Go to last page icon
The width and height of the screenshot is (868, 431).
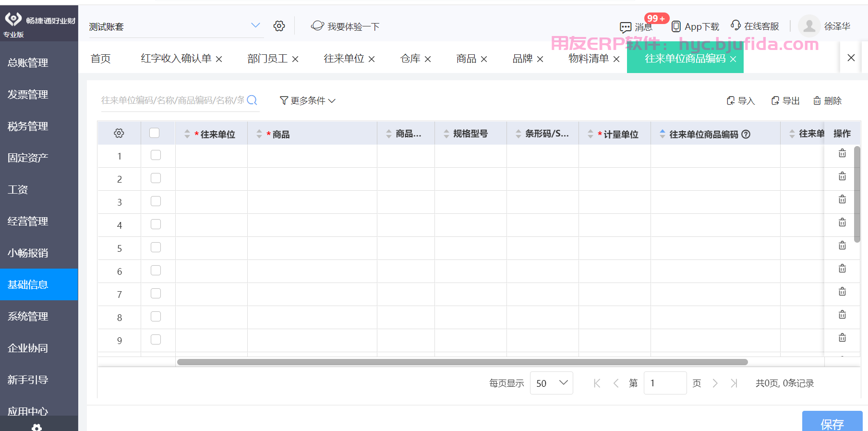pyautogui.click(x=734, y=383)
